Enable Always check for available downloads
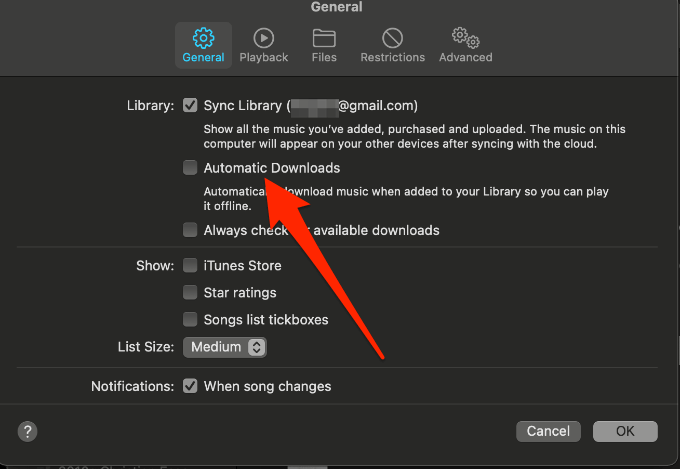Viewport: 680px width, 469px height. 190,230
